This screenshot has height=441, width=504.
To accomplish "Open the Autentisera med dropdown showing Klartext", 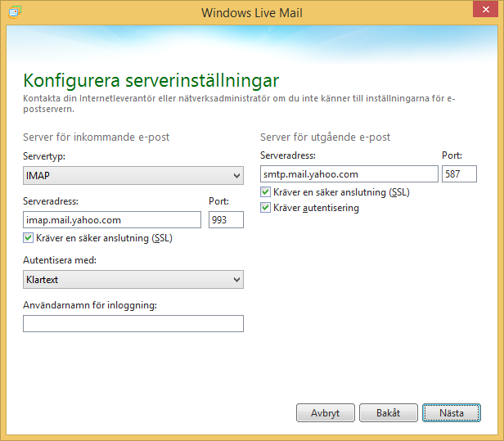I will (133, 279).
